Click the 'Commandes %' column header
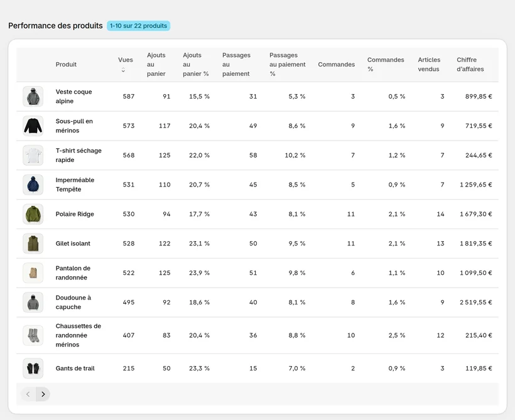This screenshot has width=515, height=420. [386, 65]
